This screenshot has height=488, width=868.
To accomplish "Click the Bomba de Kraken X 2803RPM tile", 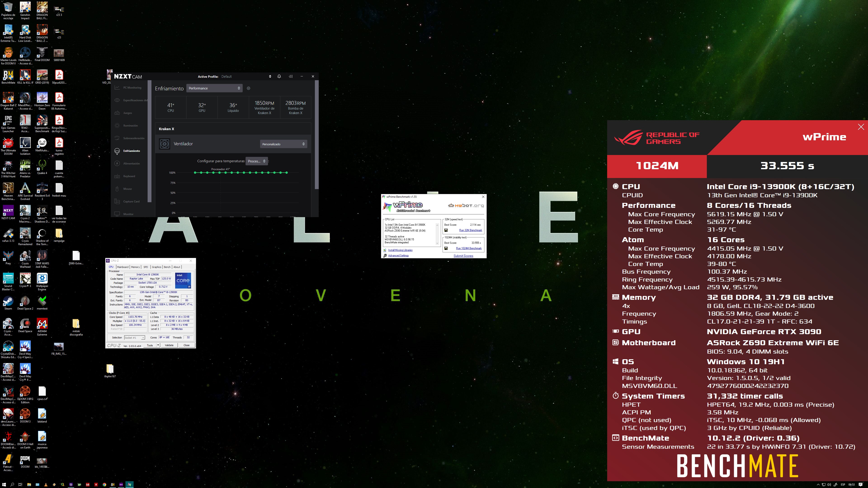I will pyautogui.click(x=295, y=108).
